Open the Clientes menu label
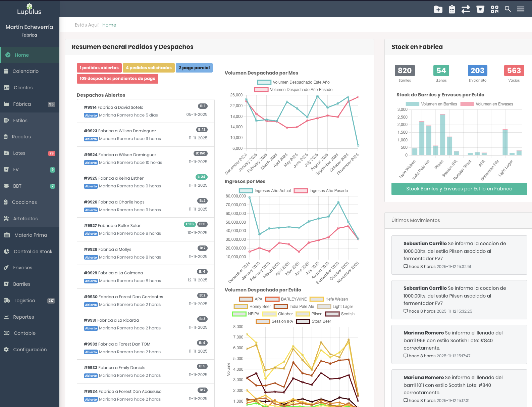 click(23, 88)
